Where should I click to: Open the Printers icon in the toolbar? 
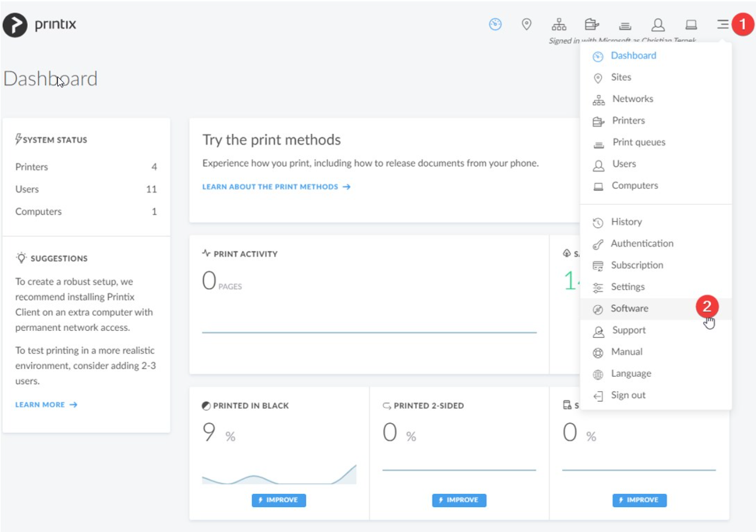click(593, 24)
